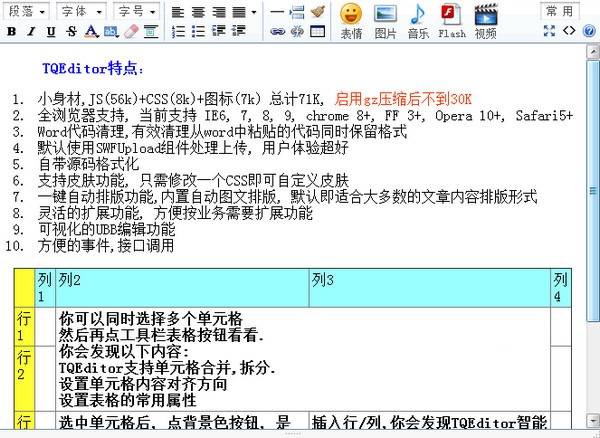600x438 pixels.
Task: Select the 常用 toolbar tab
Action: [559, 11]
